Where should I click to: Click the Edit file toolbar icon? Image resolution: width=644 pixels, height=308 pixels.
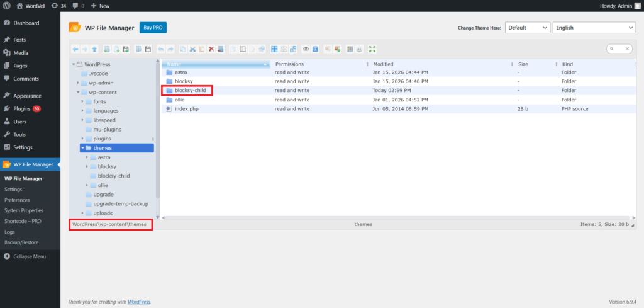(x=252, y=49)
